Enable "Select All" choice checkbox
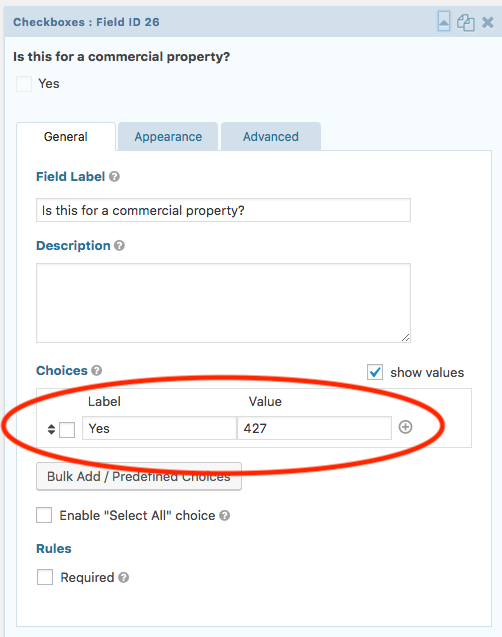This screenshot has height=637, width=502. pyautogui.click(x=44, y=515)
